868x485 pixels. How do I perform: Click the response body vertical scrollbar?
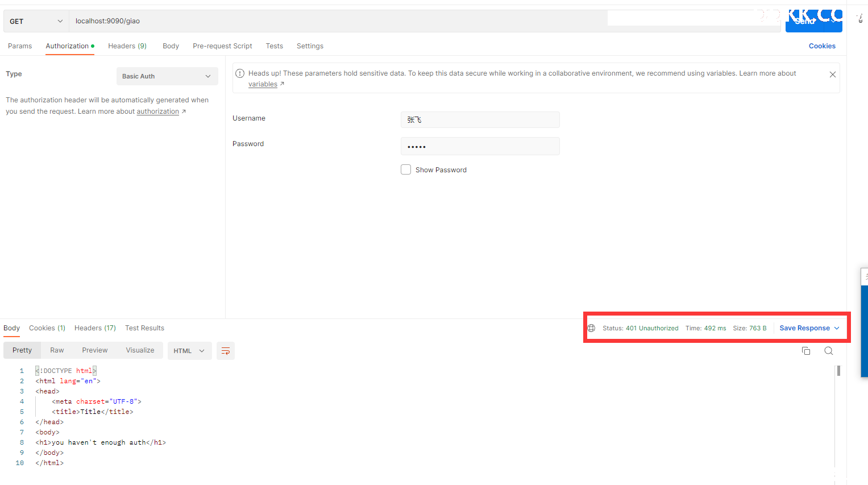(x=838, y=371)
